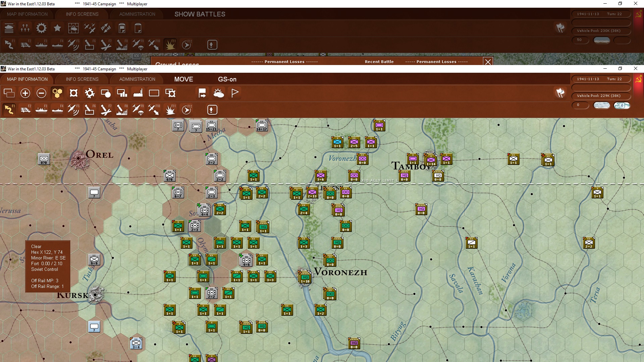This screenshot has height=362, width=644.
Task: Click F11 show battles in front window
Action: point(170,110)
